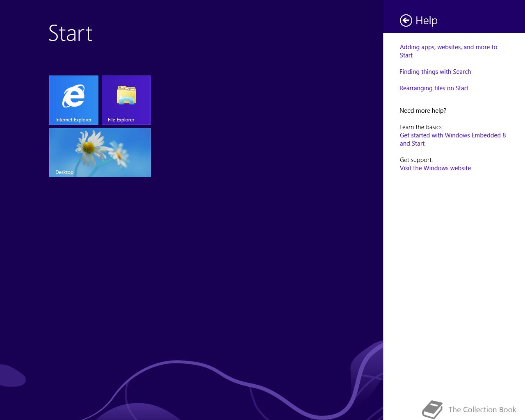This screenshot has width=525, height=420.
Task: Select the 'Desktop' tile label
Action: click(x=64, y=172)
